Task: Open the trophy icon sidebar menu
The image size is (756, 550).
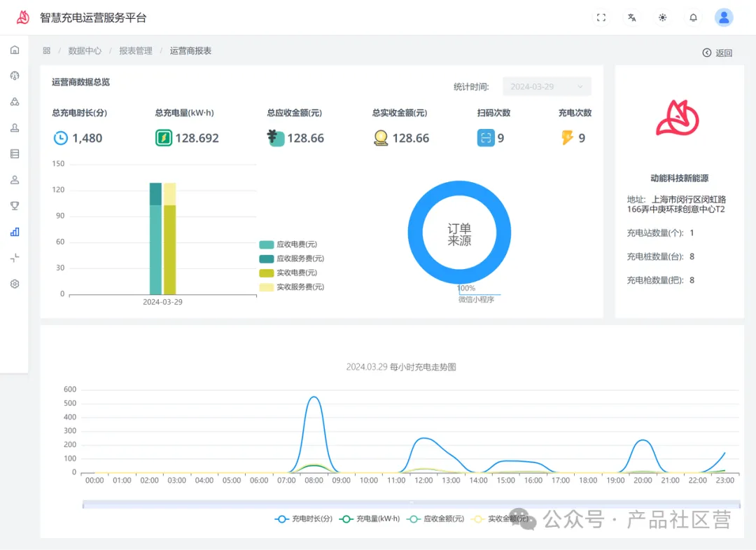Action: pos(15,205)
